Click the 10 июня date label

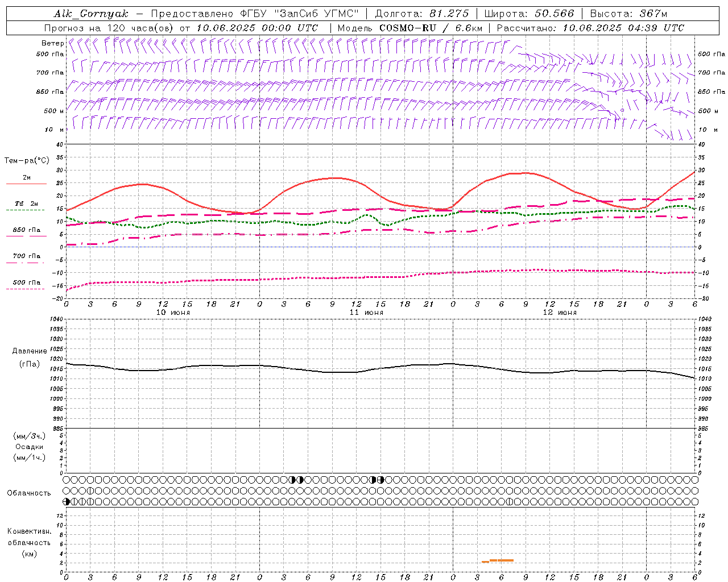173,313
